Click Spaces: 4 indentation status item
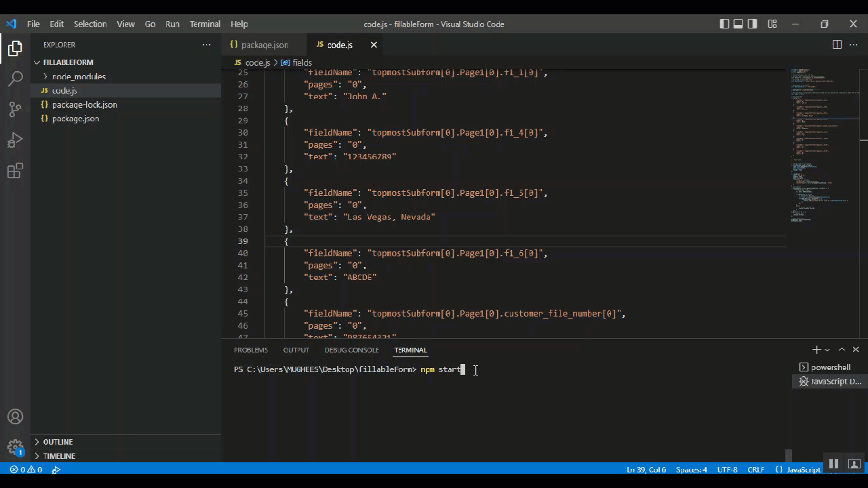This screenshot has height=488, width=868. point(692,470)
